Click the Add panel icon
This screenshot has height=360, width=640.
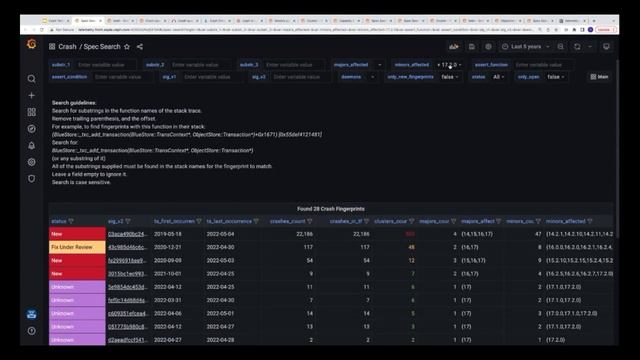[x=454, y=47]
